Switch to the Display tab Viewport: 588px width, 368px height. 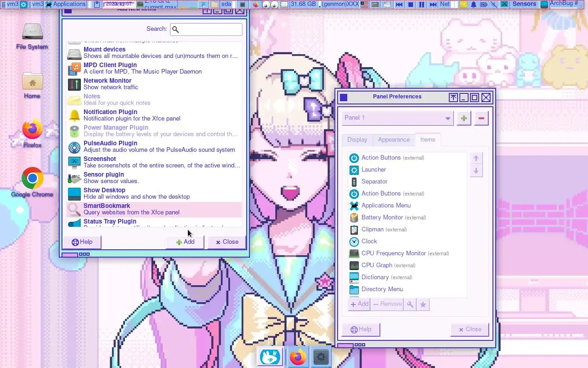pyautogui.click(x=357, y=140)
